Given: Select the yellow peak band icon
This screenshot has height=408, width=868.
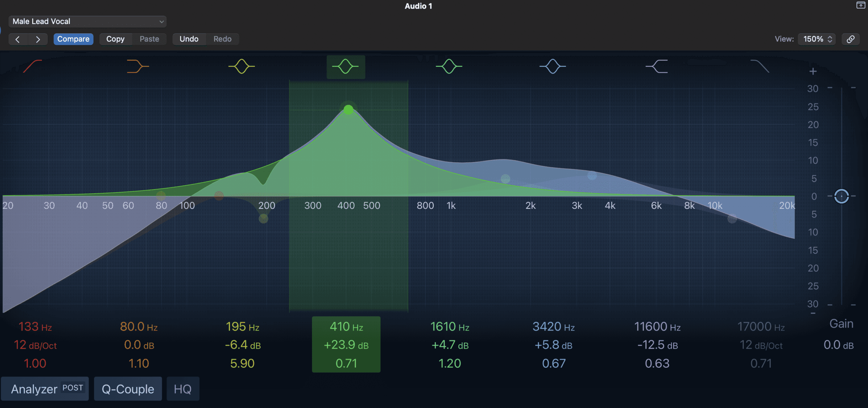Looking at the screenshot, I should 241,66.
